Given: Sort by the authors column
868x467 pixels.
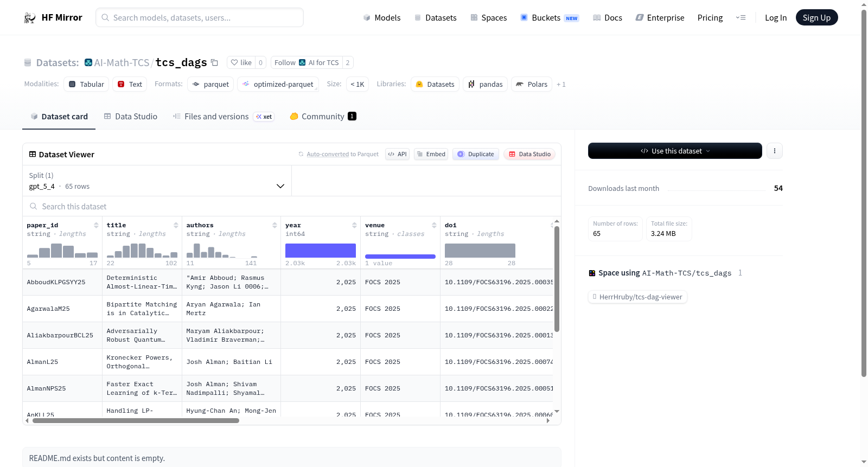Looking at the screenshot, I should pos(275,225).
